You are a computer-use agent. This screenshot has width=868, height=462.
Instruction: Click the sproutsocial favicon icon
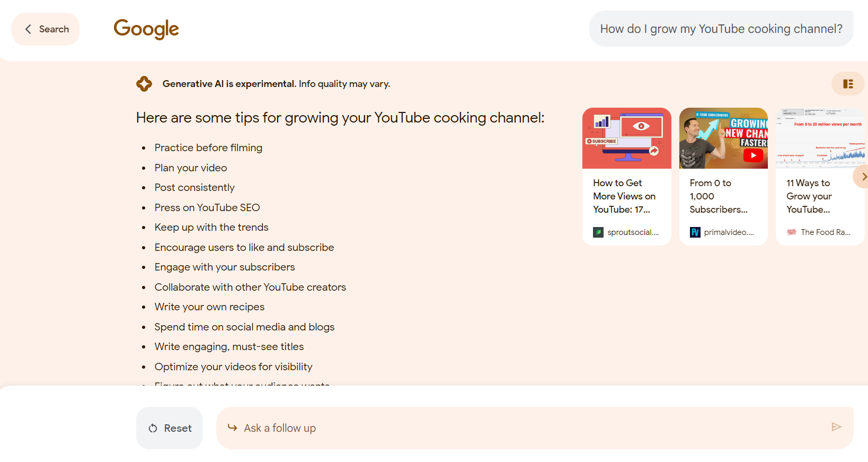pos(598,232)
